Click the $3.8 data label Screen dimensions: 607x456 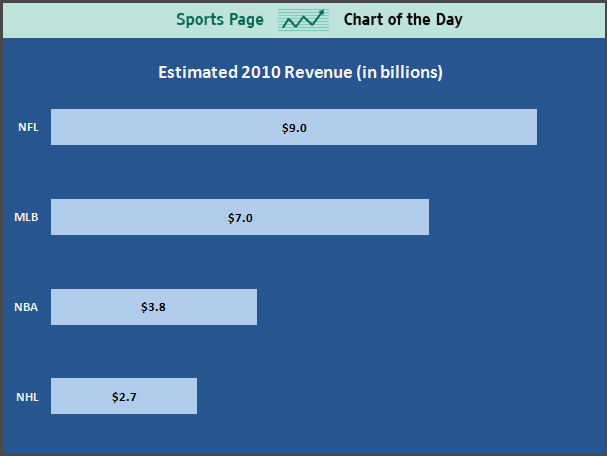(x=153, y=307)
